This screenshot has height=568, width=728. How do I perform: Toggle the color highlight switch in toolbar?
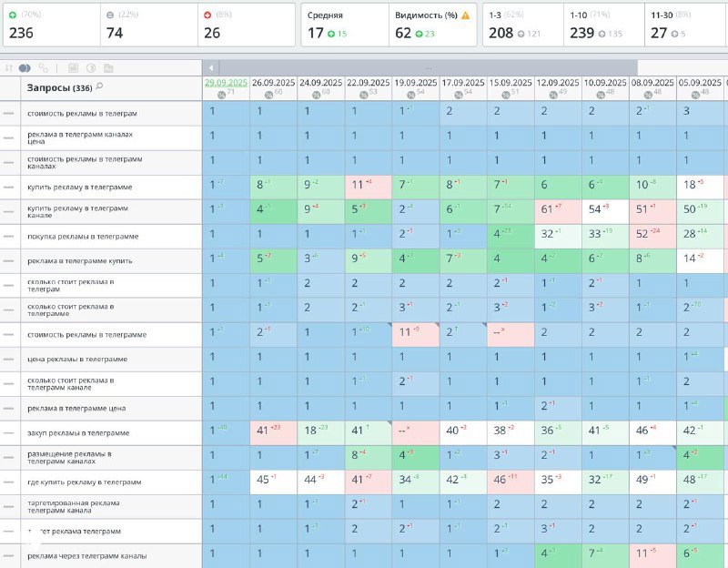tap(25, 68)
